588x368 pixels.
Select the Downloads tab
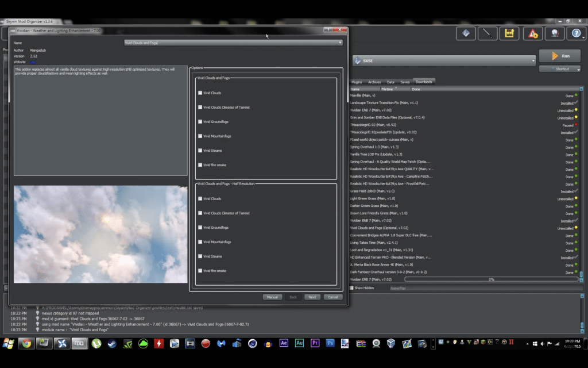click(424, 82)
